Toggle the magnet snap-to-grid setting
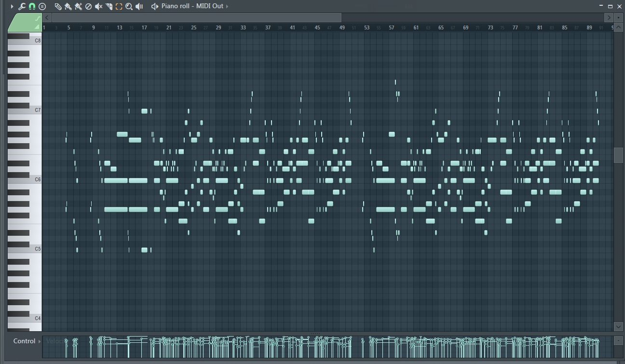The height and width of the screenshot is (364, 625). (32, 6)
